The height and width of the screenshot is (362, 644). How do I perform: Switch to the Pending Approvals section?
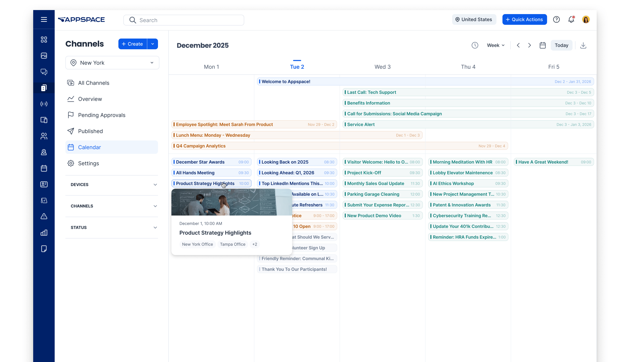pyautogui.click(x=102, y=115)
